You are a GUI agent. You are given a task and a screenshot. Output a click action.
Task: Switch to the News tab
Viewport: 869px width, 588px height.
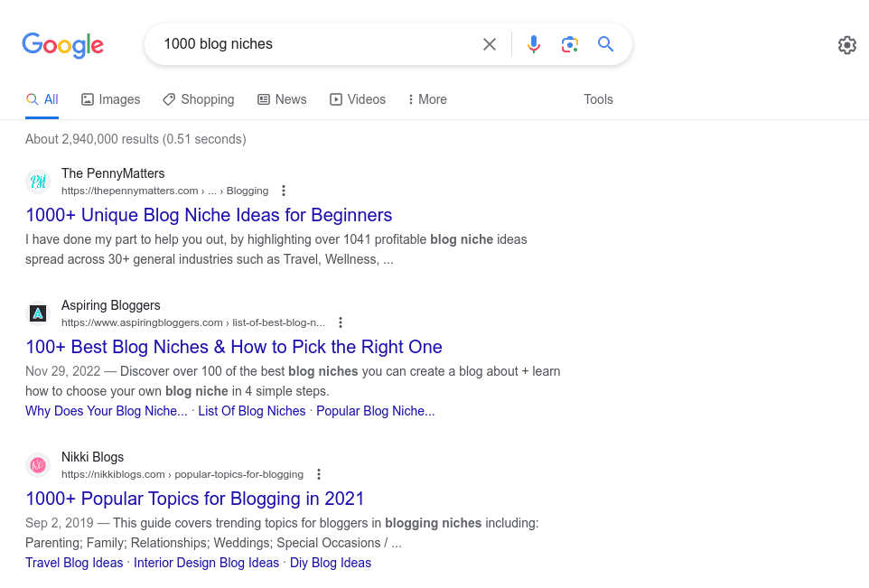pos(282,99)
